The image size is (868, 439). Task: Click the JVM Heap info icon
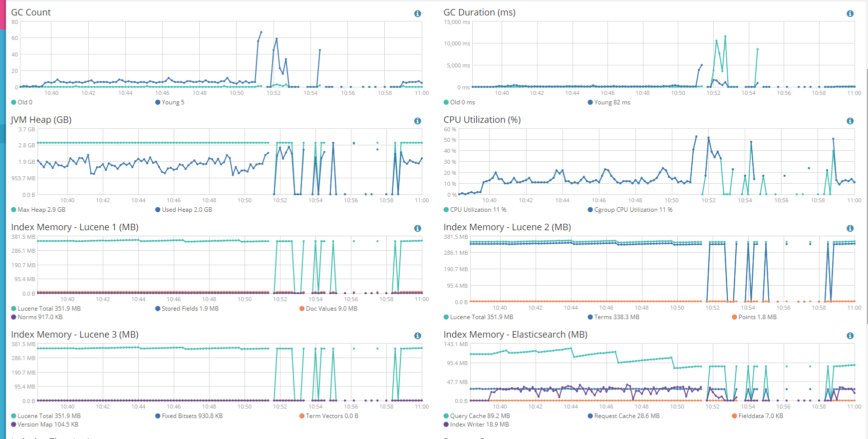tap(418, 121)
